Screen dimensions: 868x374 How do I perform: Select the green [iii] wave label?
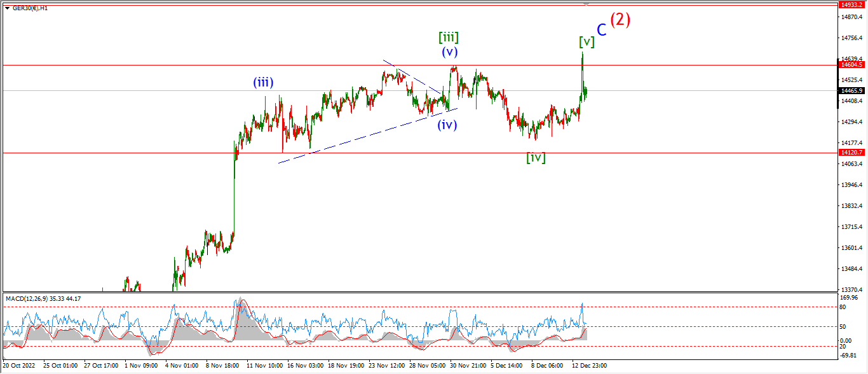(449, 38)
